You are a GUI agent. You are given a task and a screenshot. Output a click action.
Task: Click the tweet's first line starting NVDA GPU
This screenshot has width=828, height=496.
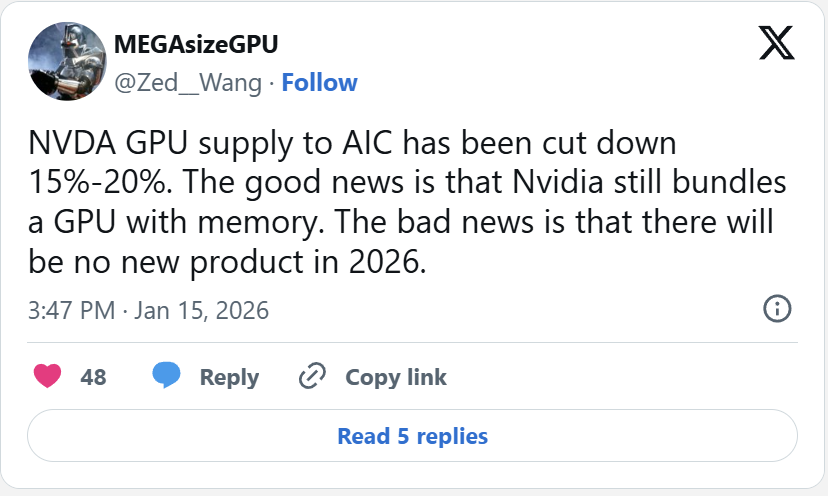click(x=352, y=145)
